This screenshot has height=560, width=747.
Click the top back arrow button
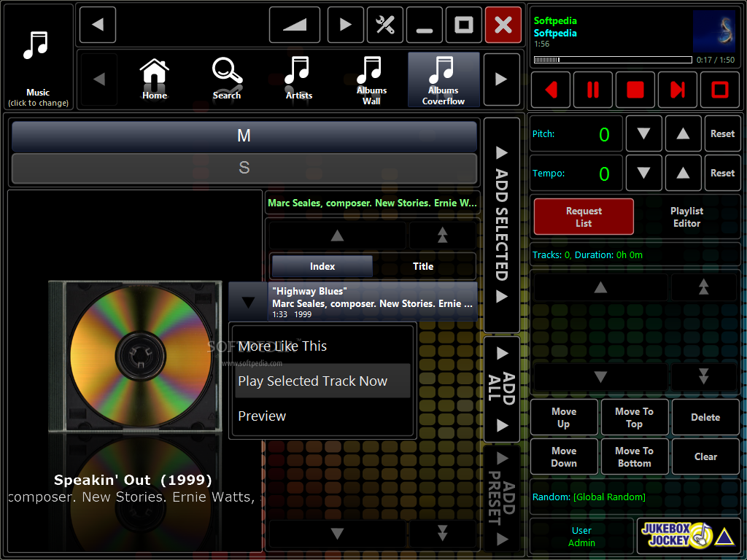click(98, 25)
